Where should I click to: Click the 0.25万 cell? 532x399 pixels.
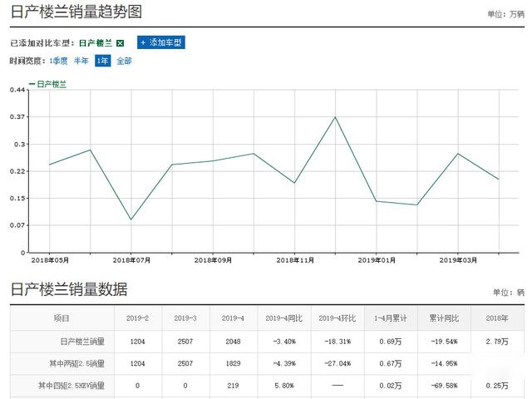point(497,386)
